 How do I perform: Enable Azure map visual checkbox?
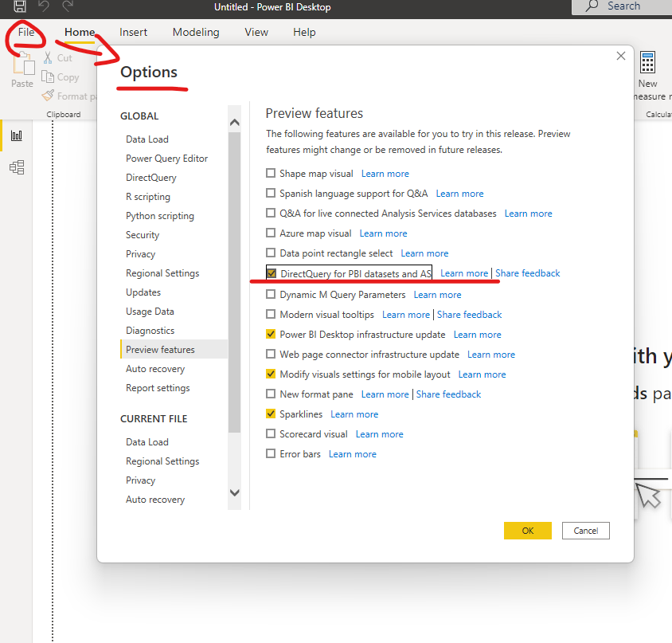(x=271, y=233)
